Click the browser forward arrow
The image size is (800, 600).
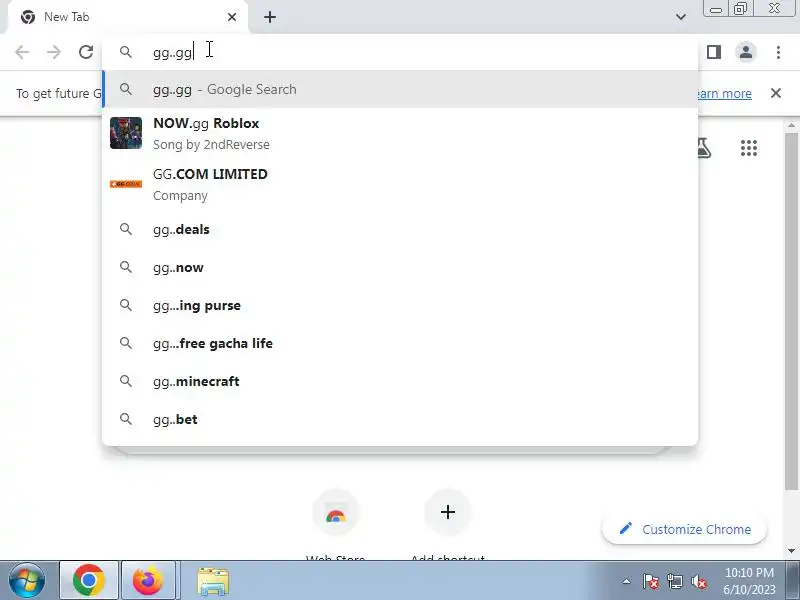54,52
